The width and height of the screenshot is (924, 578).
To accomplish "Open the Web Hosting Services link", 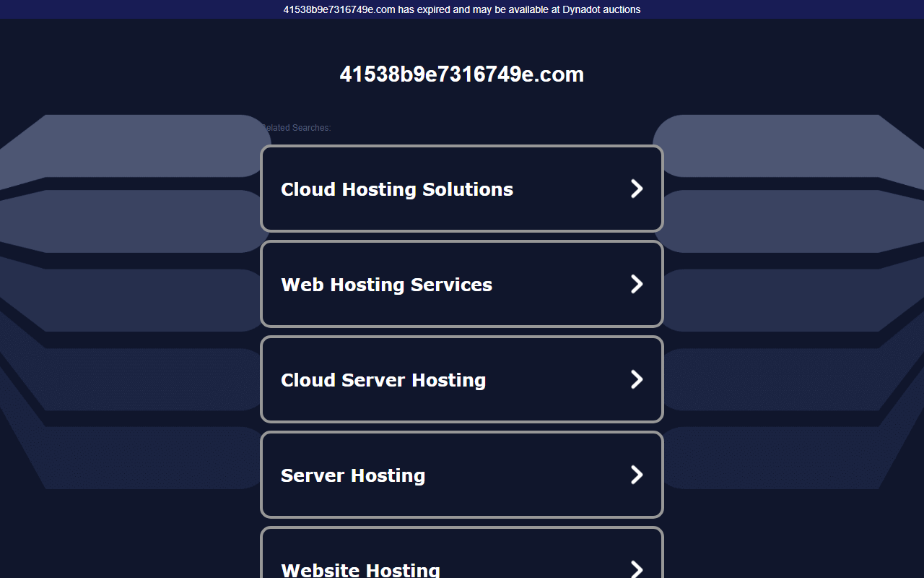I will tap(462, 284).
